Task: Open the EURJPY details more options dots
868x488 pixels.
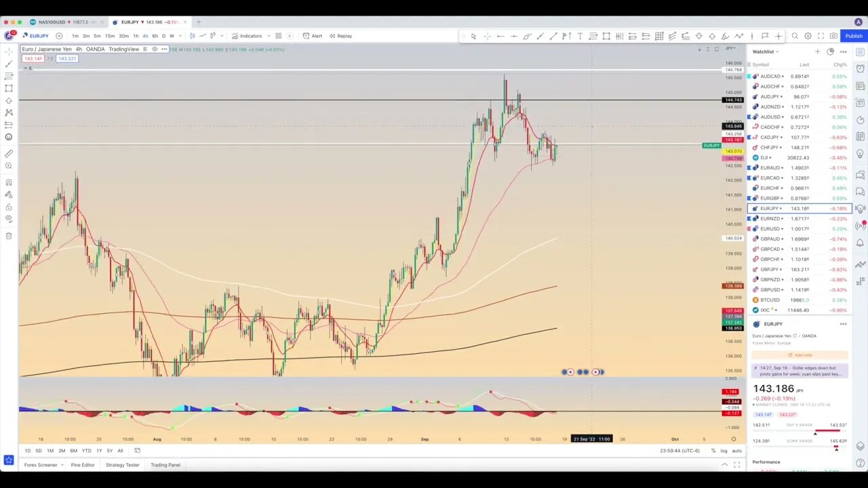Action: click(x=844, y=324)
